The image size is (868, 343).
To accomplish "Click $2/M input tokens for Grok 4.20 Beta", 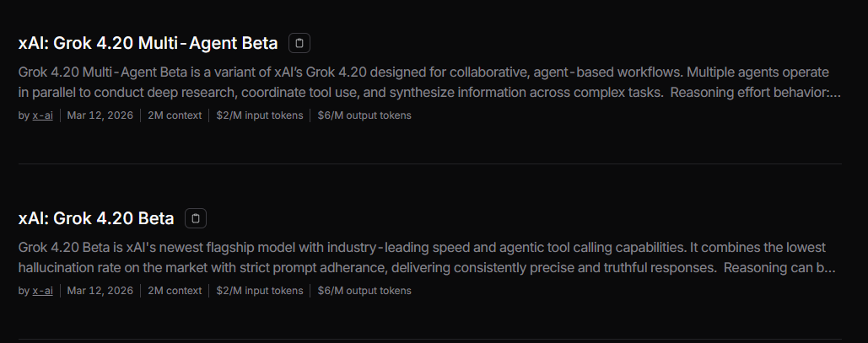I will (x=259, y=291).
